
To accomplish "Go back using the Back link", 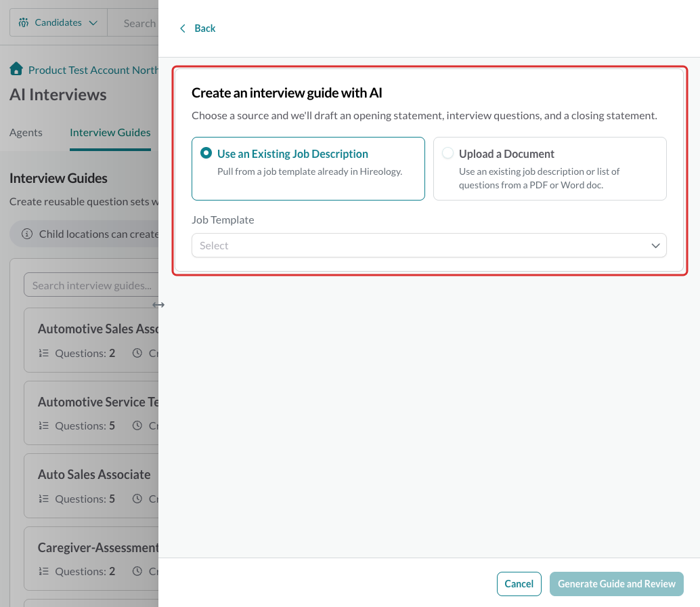I will pyautogui.click(x=205, y=28).
